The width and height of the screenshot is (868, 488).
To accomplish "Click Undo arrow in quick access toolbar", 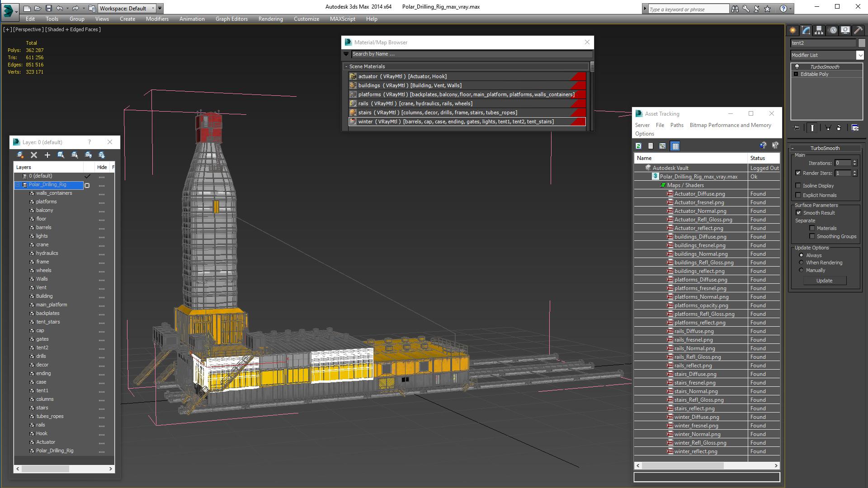I will 59,8.
